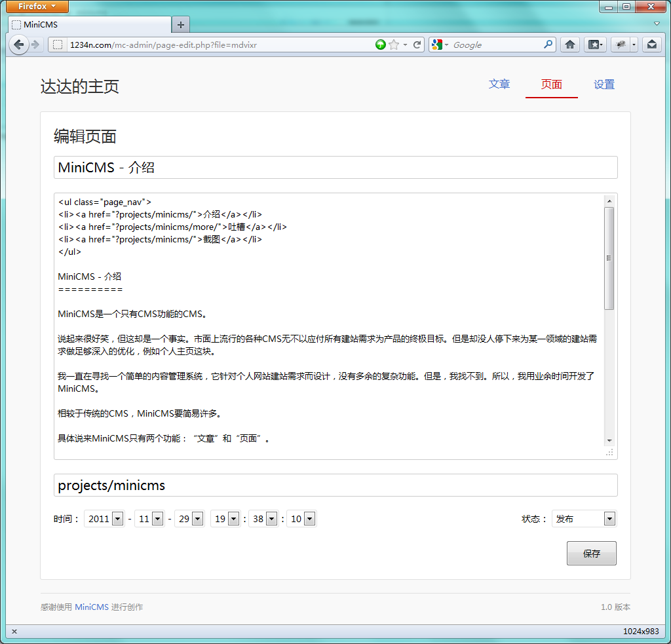The width and height of the screenshot is (671, 644).
Task: Click the content textarea vertical scrollbar thumb
Action: tap(609, 258)
